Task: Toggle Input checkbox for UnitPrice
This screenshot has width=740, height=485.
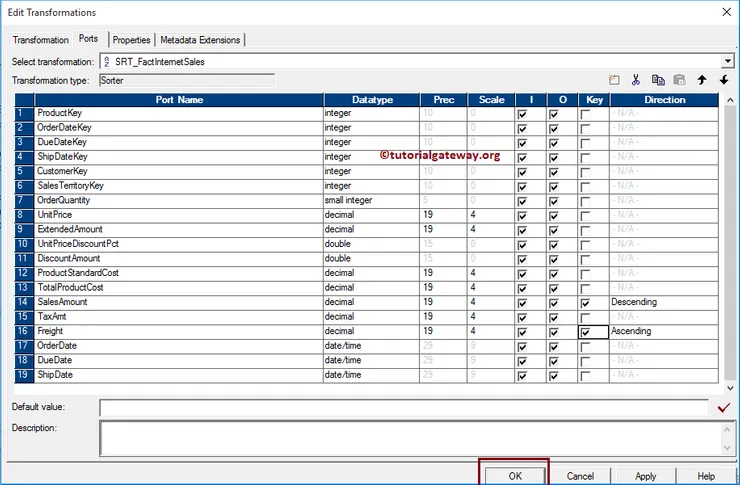Action: tap(522, 216)
